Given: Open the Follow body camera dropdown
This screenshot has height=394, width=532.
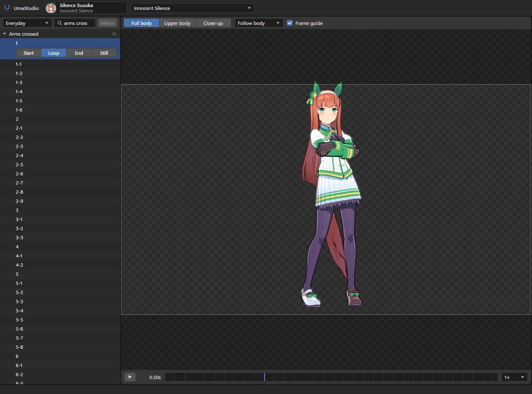Looking at the screenshot, I should pyautogui.click(x=259, y=23).
